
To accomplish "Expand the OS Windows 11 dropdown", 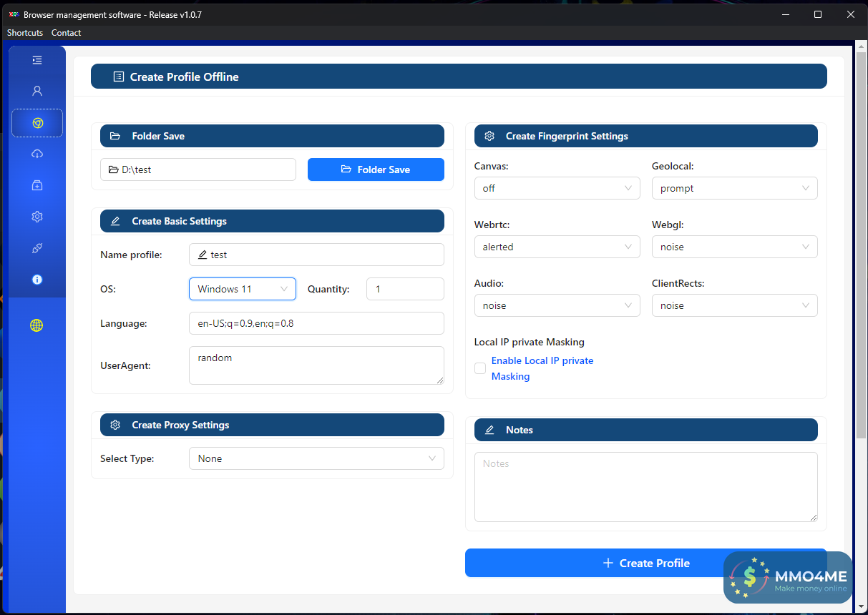I will [x=242, y=289].
